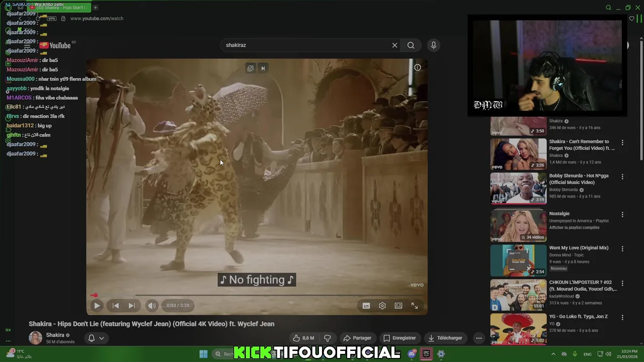
Task: Open Epic Games launcher from the taskbar
Action: [x=426, y=354]
